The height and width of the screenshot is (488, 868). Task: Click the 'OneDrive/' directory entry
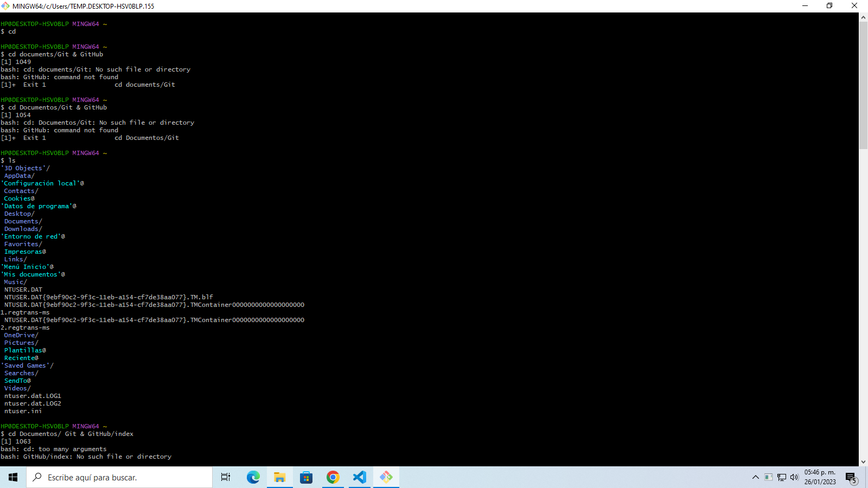tap(21, 335)
